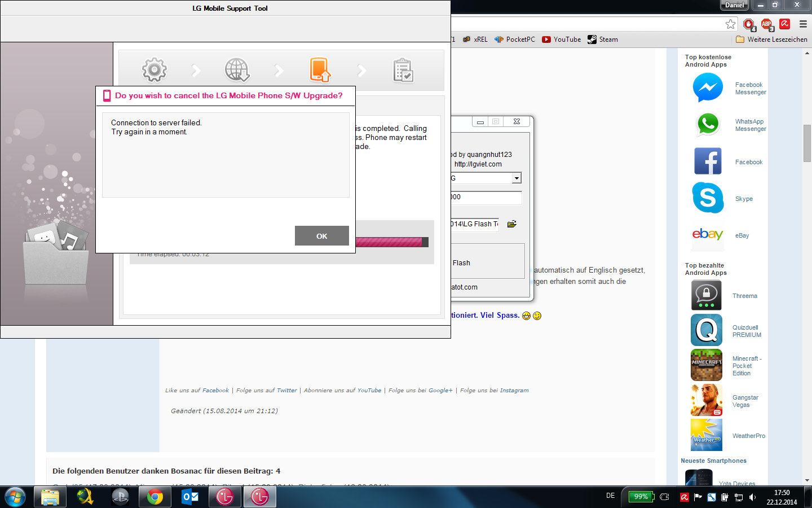Click the WhatsApp Messenger app icon
Image resolution: width=812 pixels, height=508 pixels.
coord(708,125)
